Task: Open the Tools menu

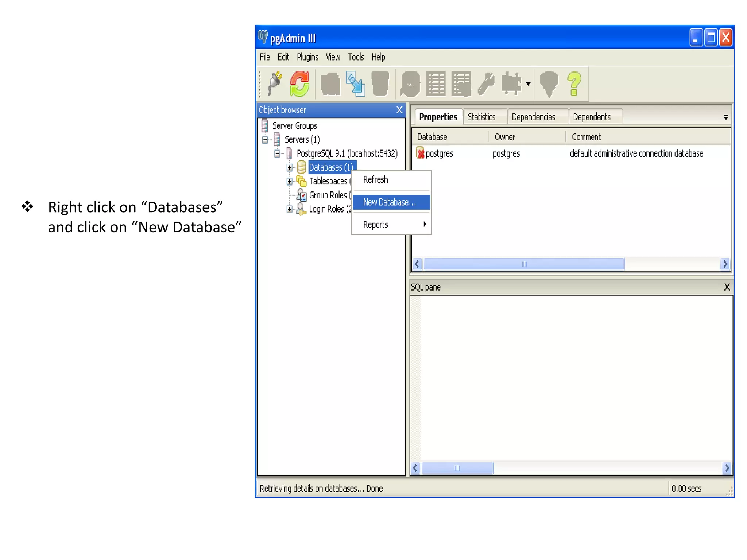Action: click(x=356, y=57)
